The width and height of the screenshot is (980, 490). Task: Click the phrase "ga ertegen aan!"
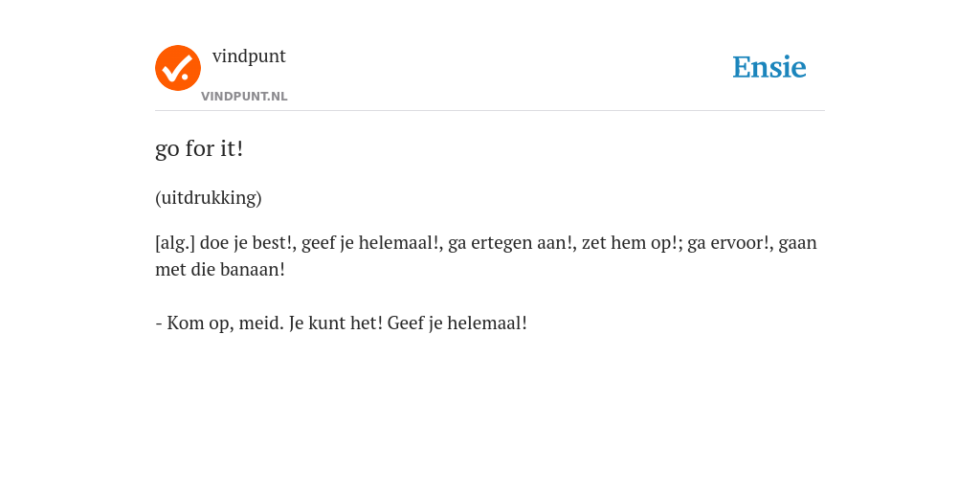point(511,242)
